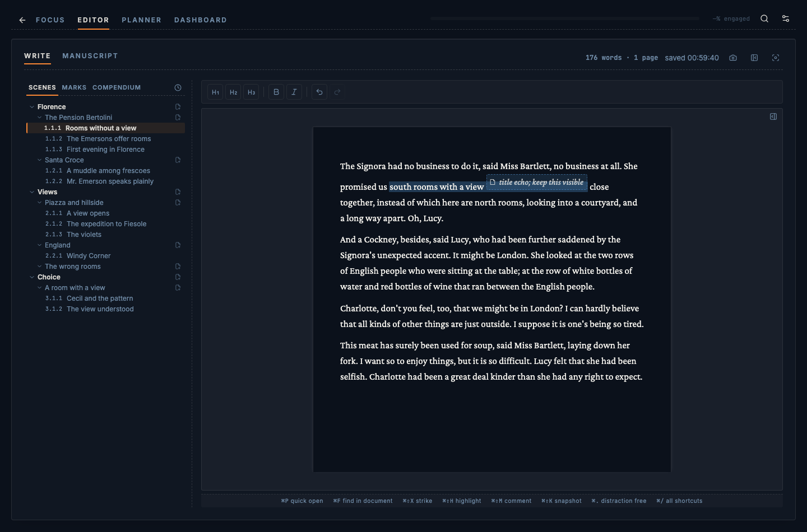Collapse the Choice chevron
807x532 pixels.
tap(32, 277)
